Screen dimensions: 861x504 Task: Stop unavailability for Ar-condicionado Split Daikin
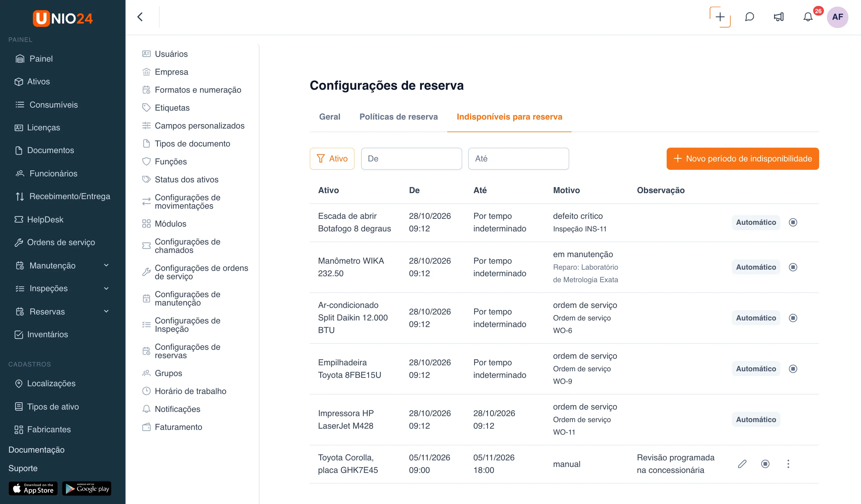793,318
